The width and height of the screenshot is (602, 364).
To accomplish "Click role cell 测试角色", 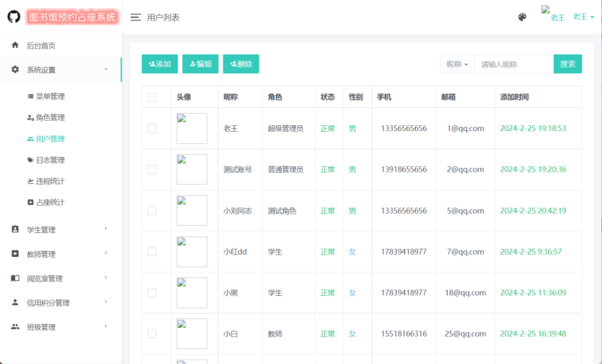I will [x=283, y=211].
